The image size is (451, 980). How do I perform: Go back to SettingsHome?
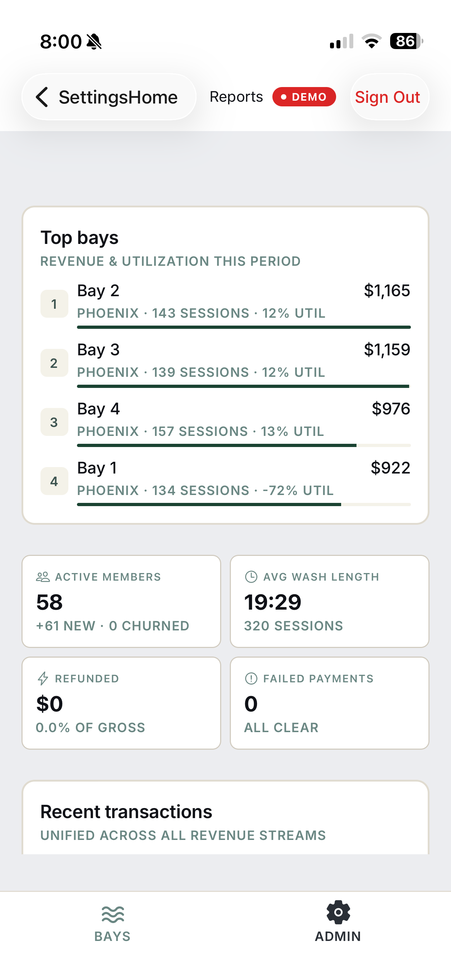(x=109, y=97)
